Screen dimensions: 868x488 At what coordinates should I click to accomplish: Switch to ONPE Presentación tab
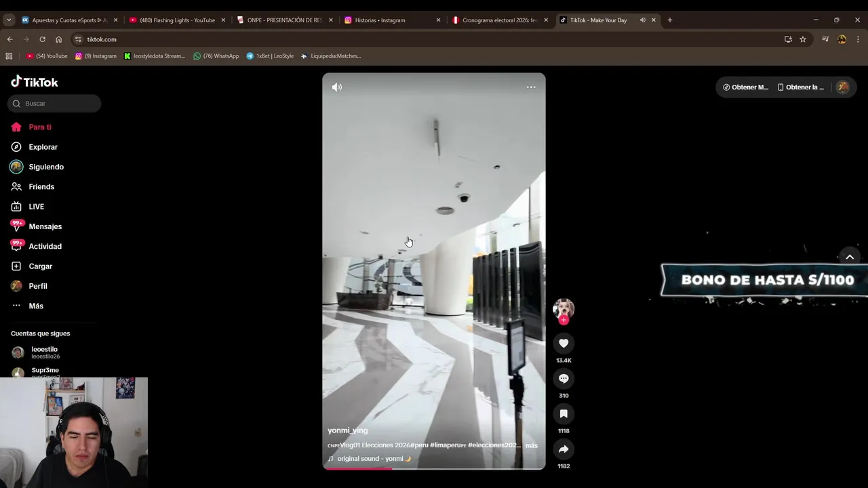tap(285, 20)
